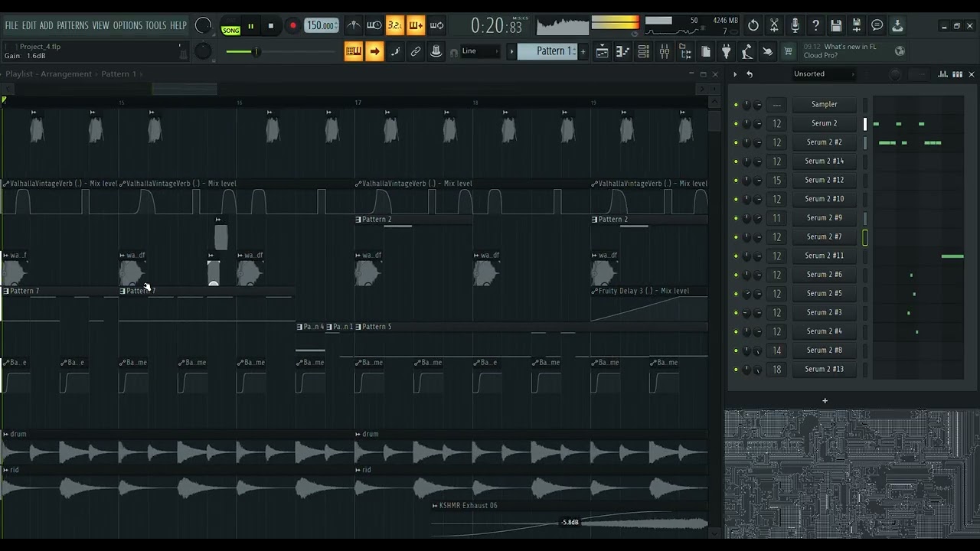980x551 pixels.
Task: Click the download content icon
Action: (897, 25)
